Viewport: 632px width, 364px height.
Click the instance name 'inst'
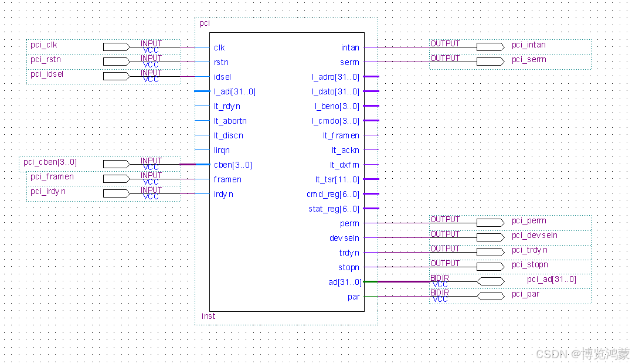[x=208, y=316]
